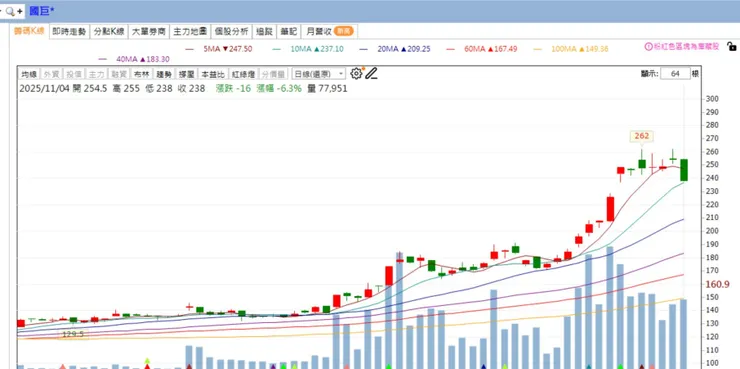Click the 國巨* stock name title
This screenshot has width=740, height=369.
pyautogui.click(x=42, y=11)
